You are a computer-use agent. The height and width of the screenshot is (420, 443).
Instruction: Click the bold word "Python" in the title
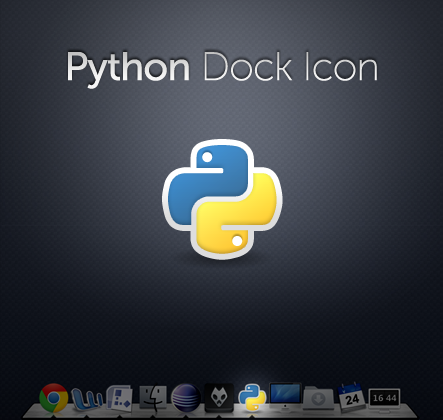point(128,68)
